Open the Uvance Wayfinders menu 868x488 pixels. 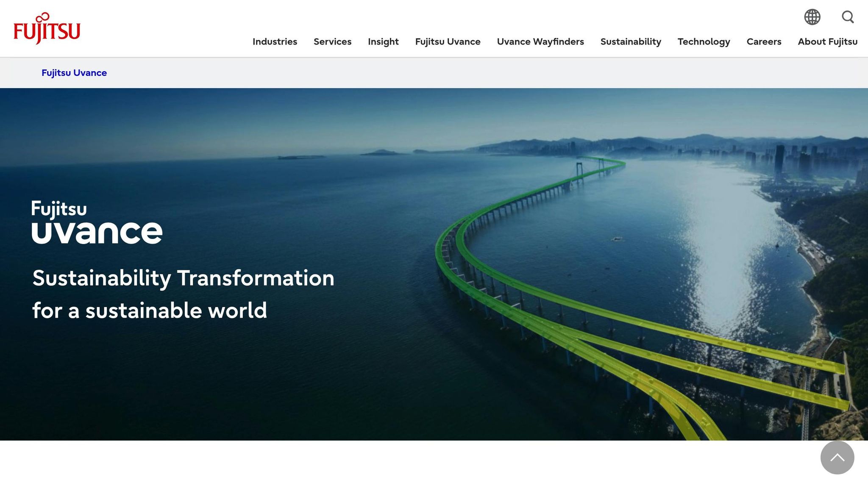[x=540, y=42]
